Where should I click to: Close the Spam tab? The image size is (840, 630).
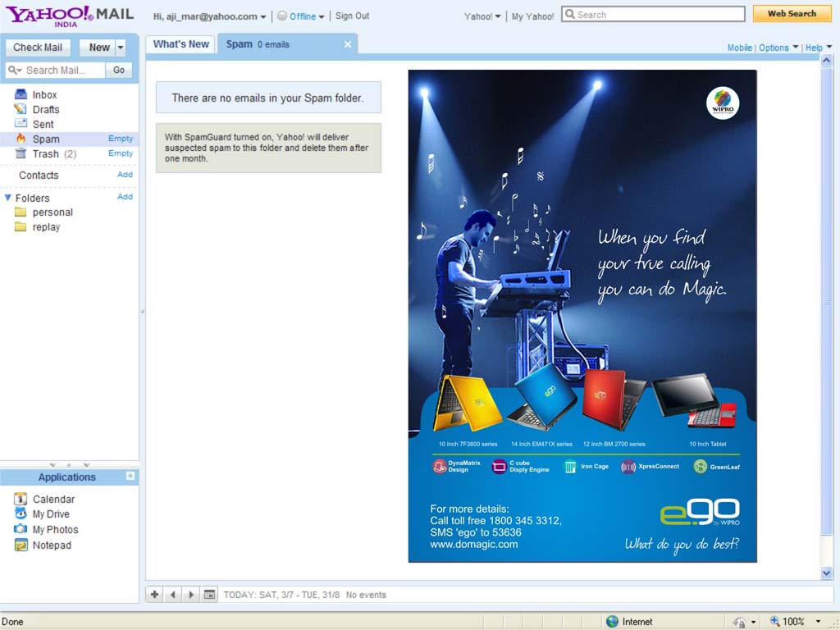coord(348,44)
